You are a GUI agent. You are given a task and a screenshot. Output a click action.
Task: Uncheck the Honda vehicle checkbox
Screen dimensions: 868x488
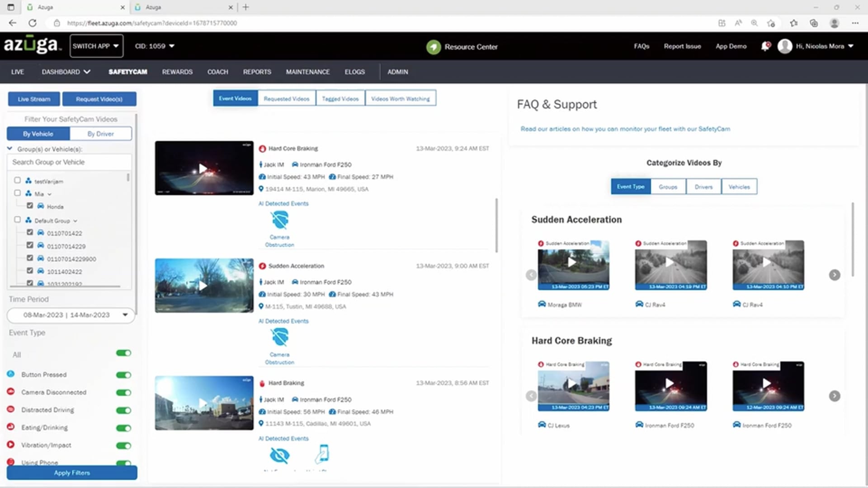30,206
